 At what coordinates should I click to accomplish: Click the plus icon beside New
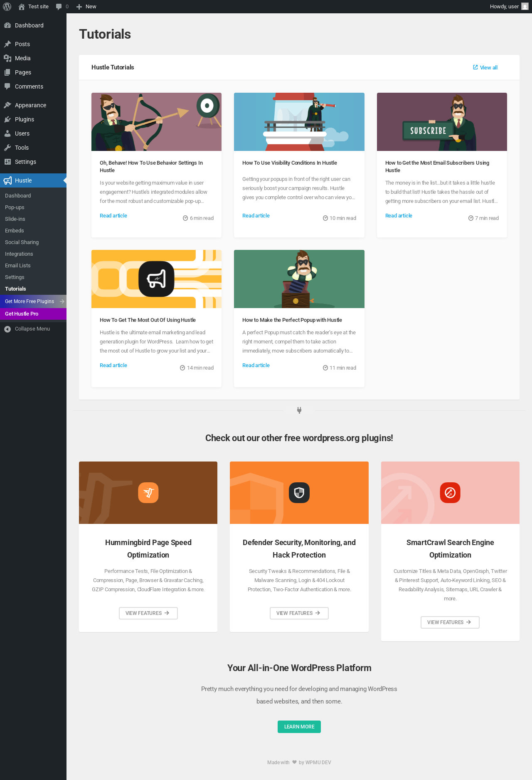click(x=79, y=7)
